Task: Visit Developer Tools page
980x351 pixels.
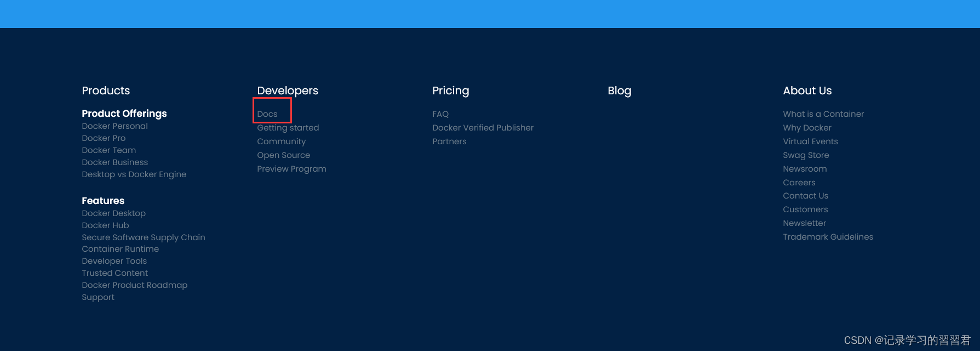Action: (114, 261)
